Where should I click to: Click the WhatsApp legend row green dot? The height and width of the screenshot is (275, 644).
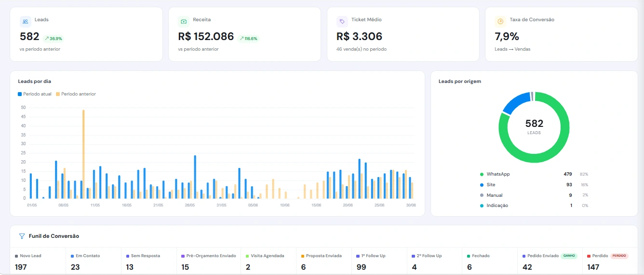coord(482,174)
